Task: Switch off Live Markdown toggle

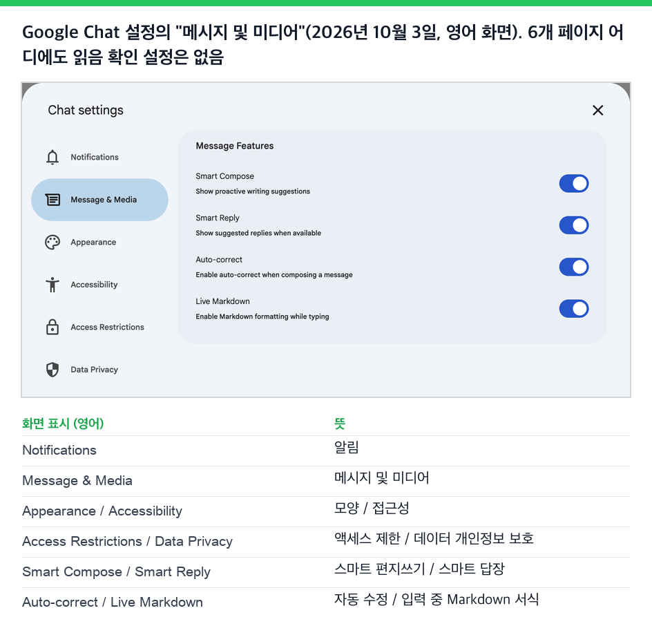Action: pyautogui.click(x=574, y=309)
